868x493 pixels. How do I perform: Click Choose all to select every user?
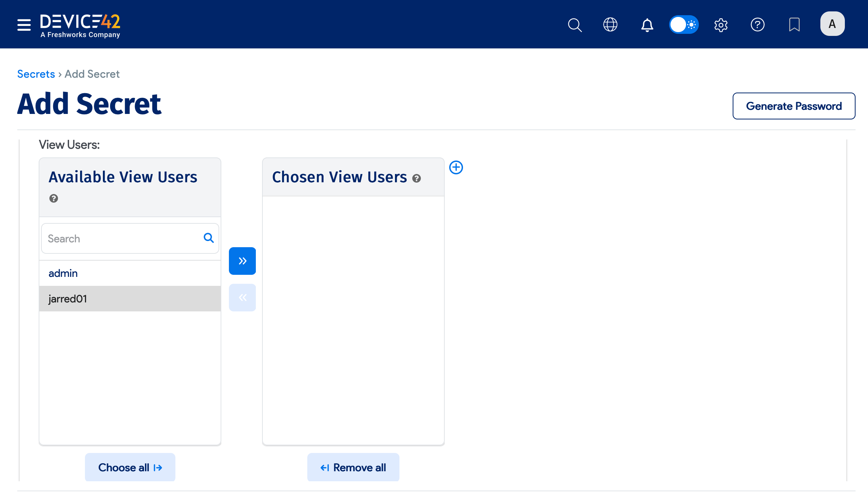pos(130,467)
